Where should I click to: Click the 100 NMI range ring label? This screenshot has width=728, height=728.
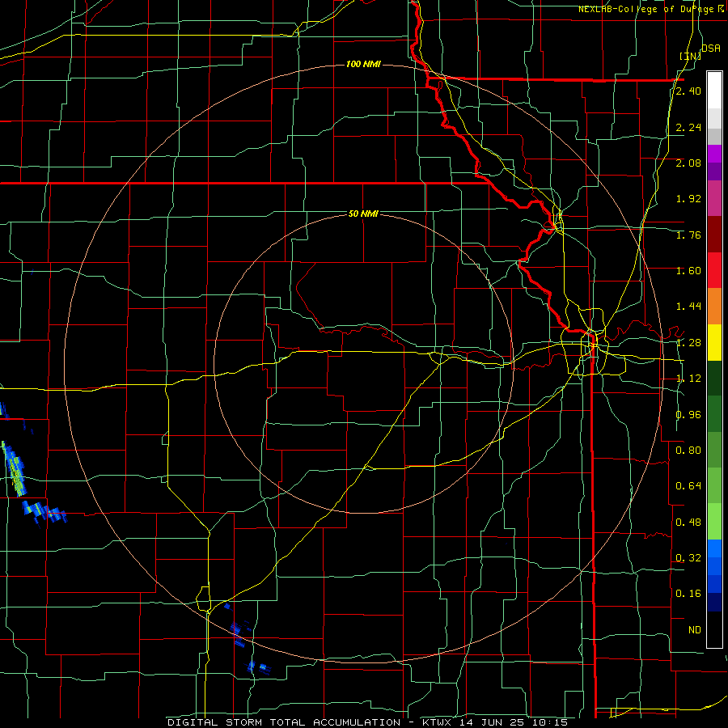click(363, 64)
